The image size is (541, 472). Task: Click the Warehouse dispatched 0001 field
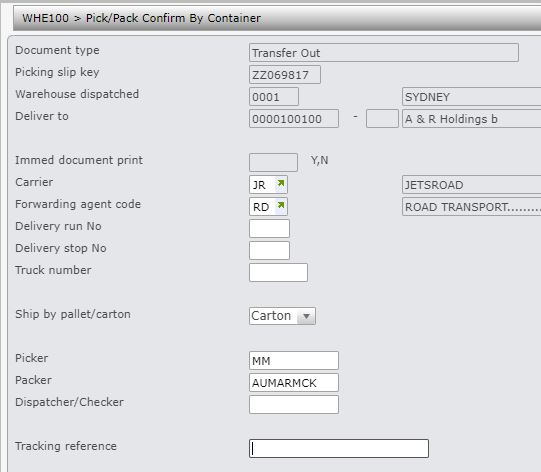tap(274, 97)
